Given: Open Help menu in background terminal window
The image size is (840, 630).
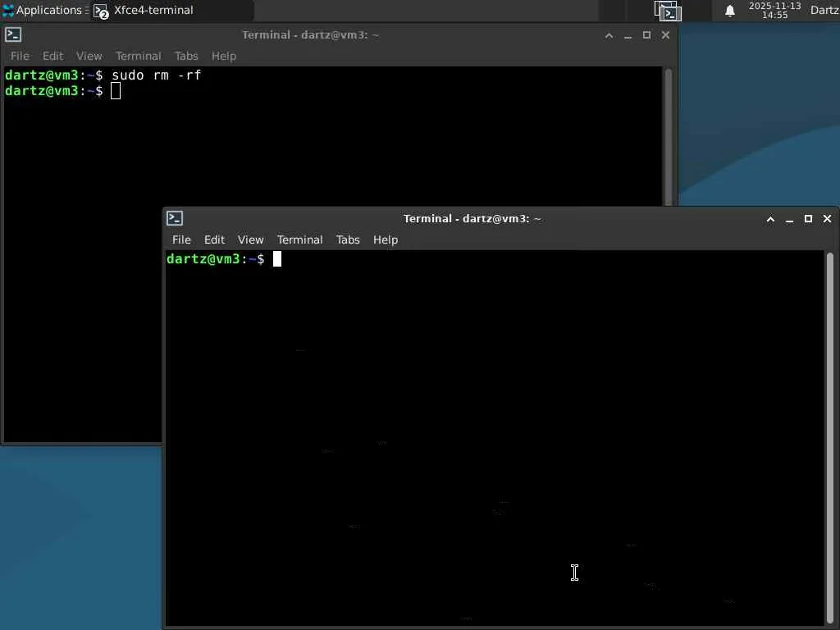Looking at the screenshot, I should click(224, 56).
